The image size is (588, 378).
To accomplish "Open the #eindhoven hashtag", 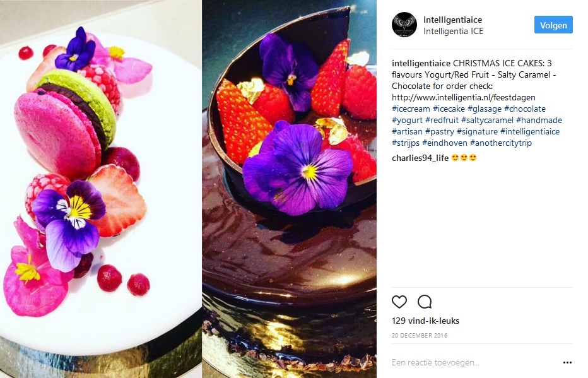I will click(x=445, y=143).
